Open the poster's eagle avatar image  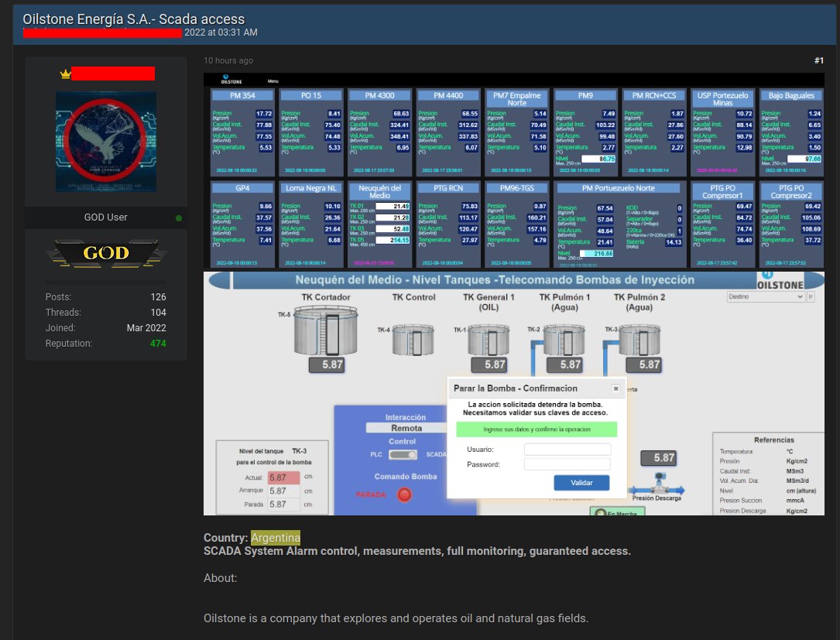pyautogui.click(x=106, y=142)
